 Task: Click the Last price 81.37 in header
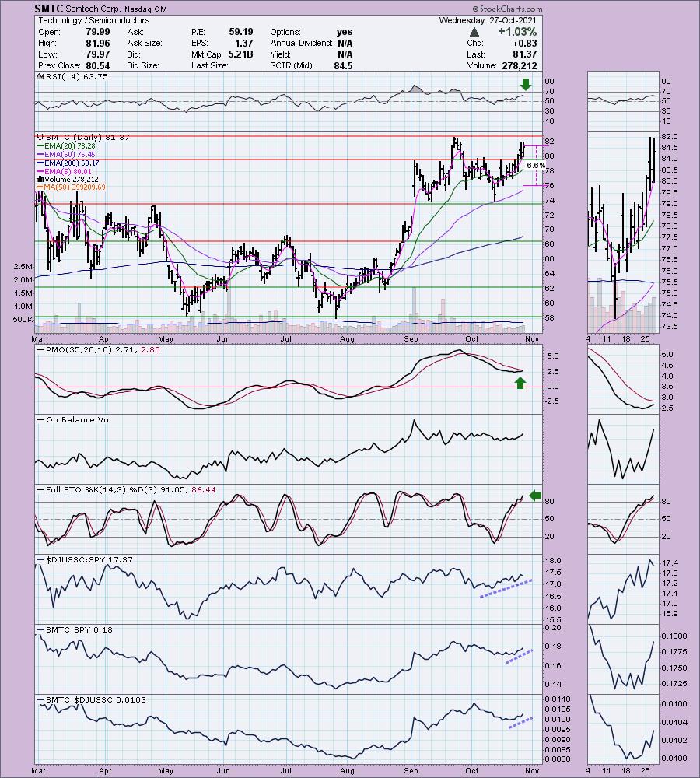click(525, 54)
